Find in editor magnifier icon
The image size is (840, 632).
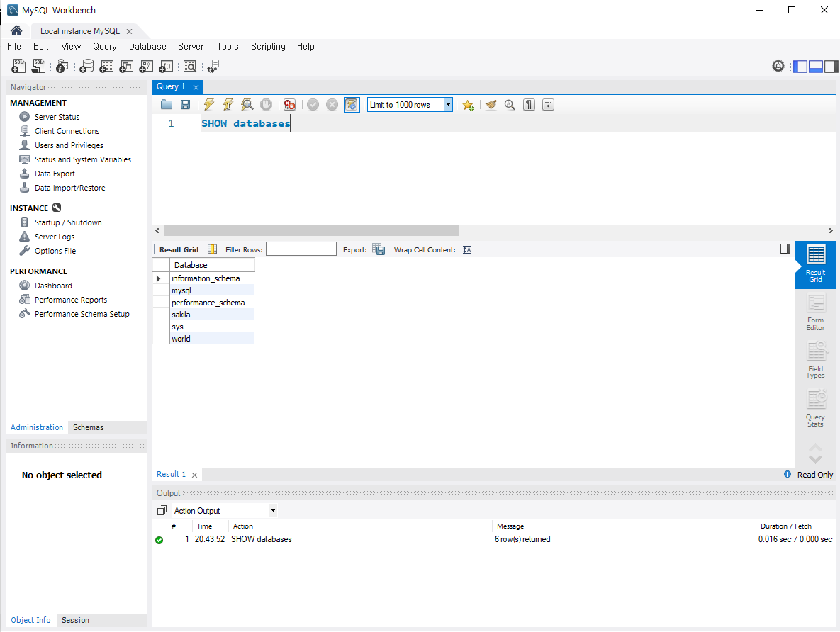tap(510, 104)
